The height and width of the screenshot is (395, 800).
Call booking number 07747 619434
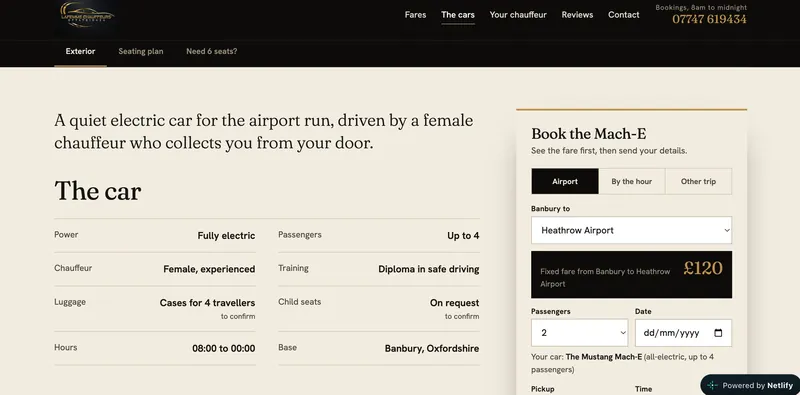(x=709, y=19)
